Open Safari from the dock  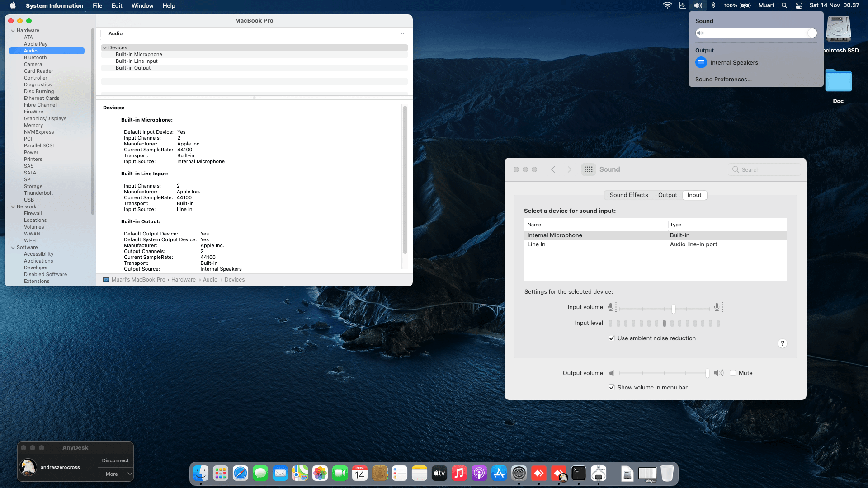[x=241, y=473]
